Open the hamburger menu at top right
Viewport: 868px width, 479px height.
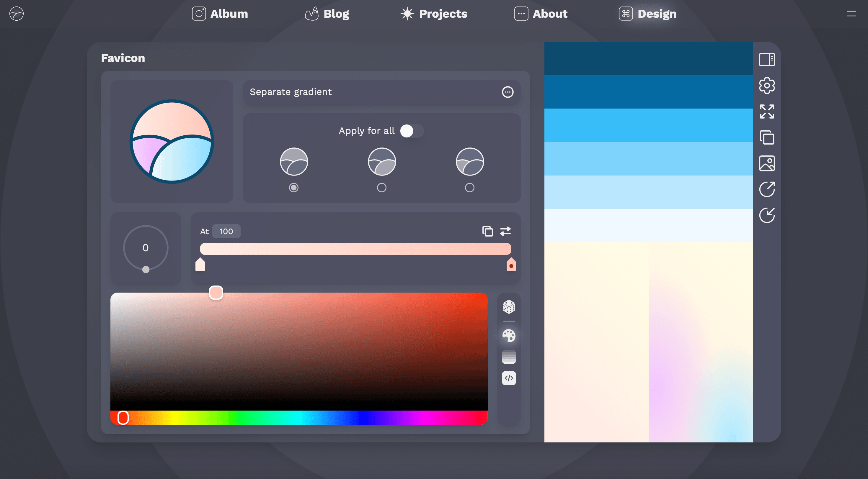pyautogui.click(x=851, y=14)
